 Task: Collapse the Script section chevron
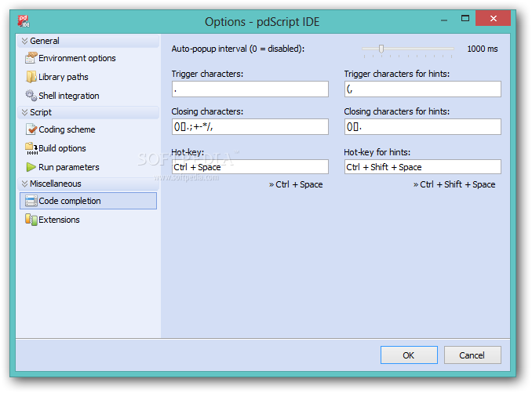pyautogui.click(x=24, y=112)
